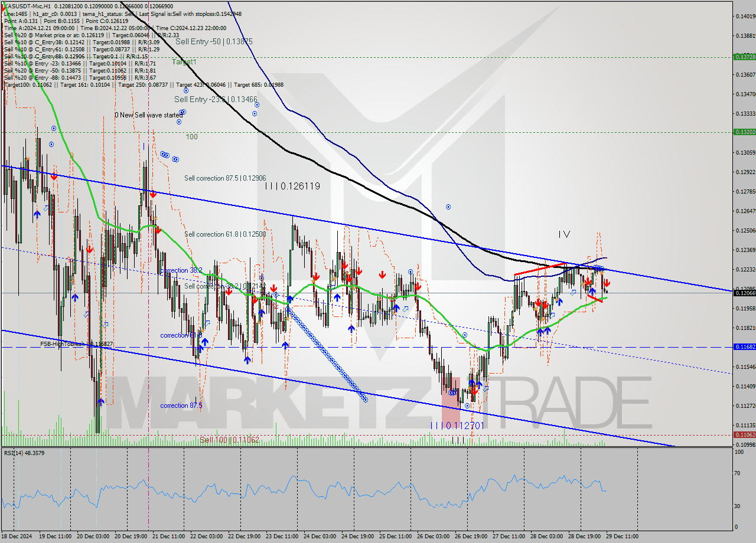Click the '21 Dec 11:00' time axis label
This screenshot has width=756, height=543.
(168, 537)
